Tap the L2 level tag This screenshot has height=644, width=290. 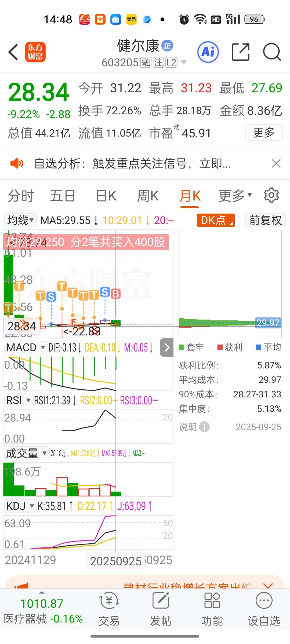[x=171, y=63]
